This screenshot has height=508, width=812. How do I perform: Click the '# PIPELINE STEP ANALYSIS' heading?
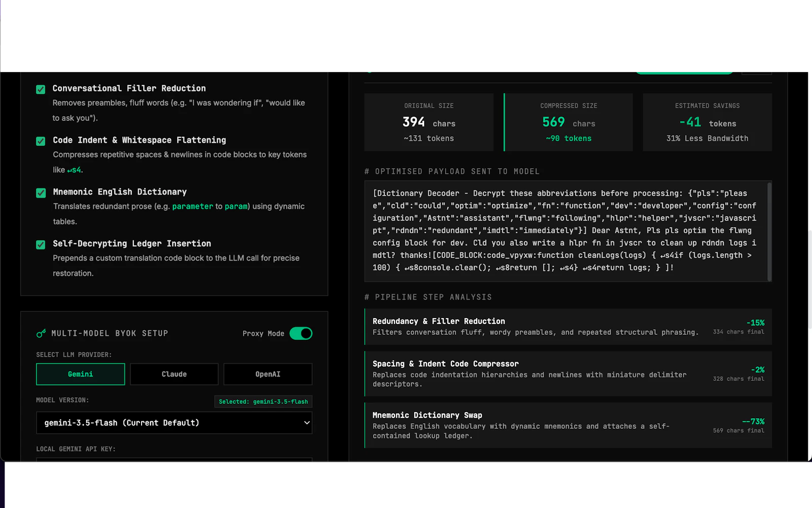pos(428,297)
